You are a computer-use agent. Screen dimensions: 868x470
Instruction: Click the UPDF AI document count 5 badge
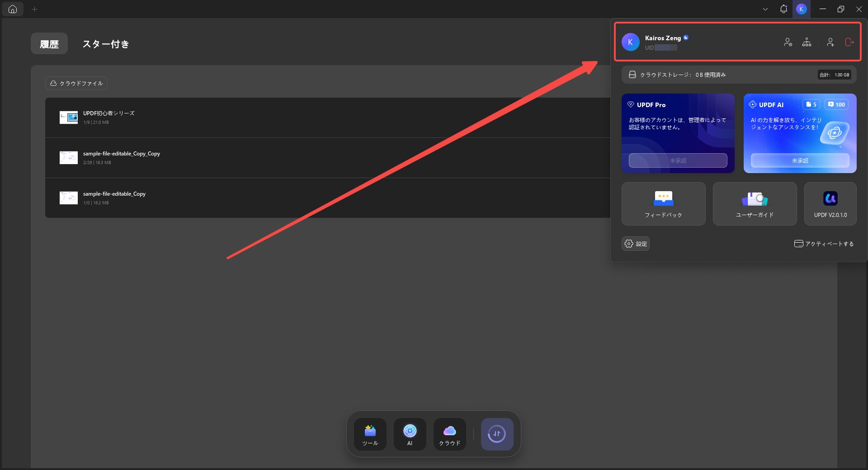tap(811, 104)
